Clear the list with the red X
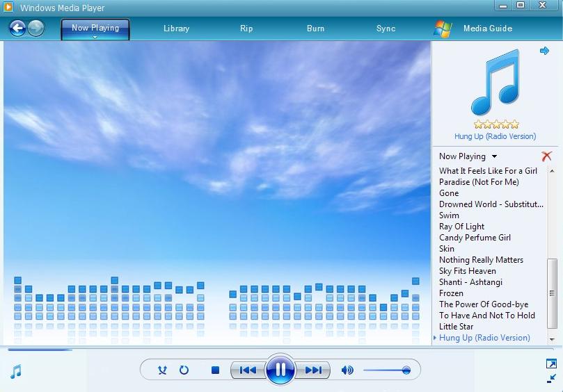This screenshot has height=392, width=563. point(546,156)
